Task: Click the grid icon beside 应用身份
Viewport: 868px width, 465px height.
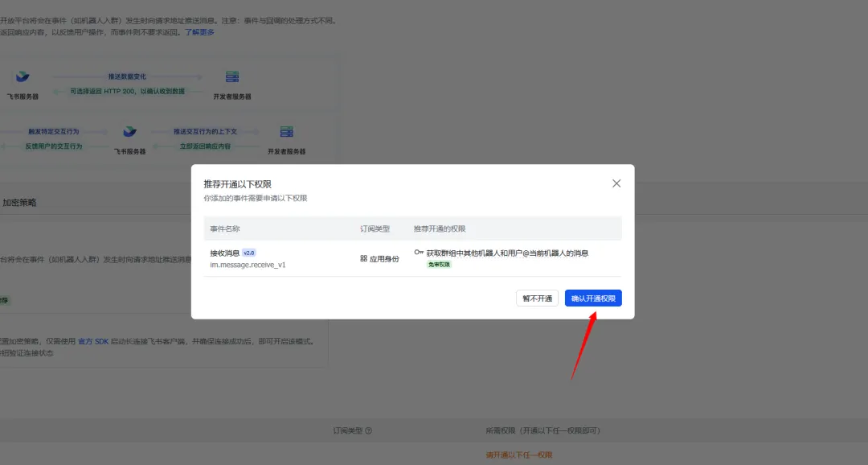Action: (364, 258)
